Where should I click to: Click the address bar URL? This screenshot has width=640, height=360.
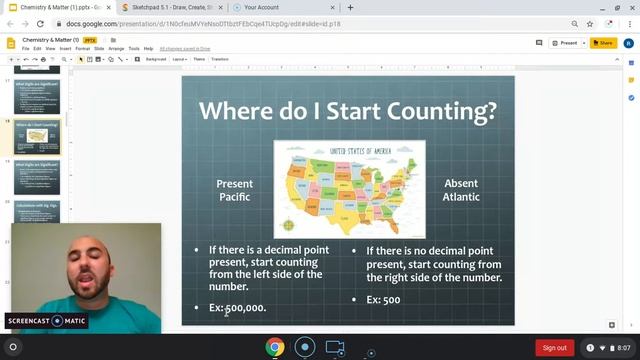pos(203,24)
